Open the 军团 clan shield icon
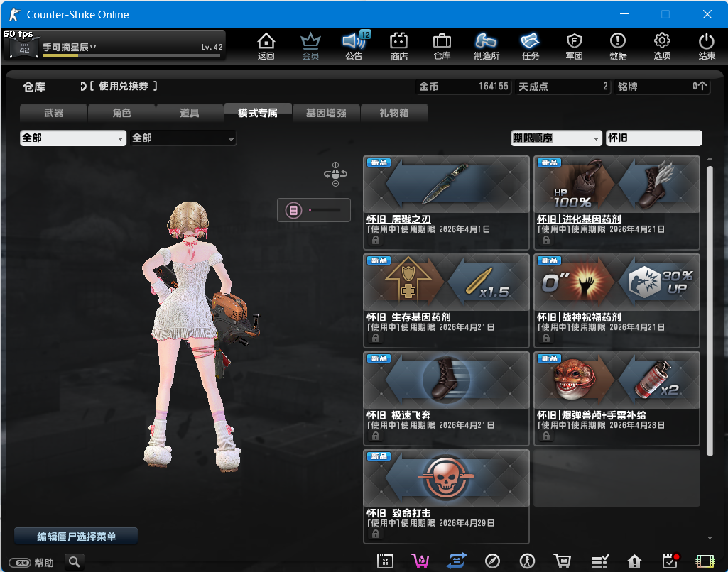Viewport: 728px width, 572px height. [575, 46]
